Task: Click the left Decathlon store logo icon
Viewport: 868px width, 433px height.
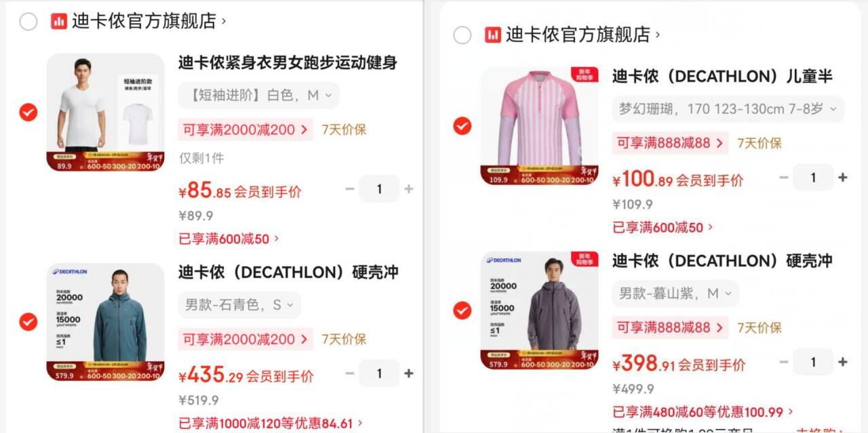Action: (59, 21)
